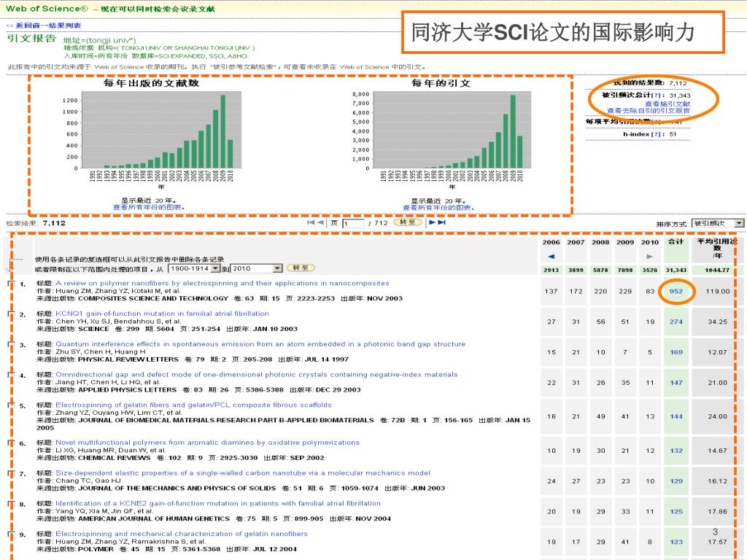Viewport: 747px width, 560px height.
Task: Click 查看所有年份的图表 under citations chart
Action: click(438, 207)
